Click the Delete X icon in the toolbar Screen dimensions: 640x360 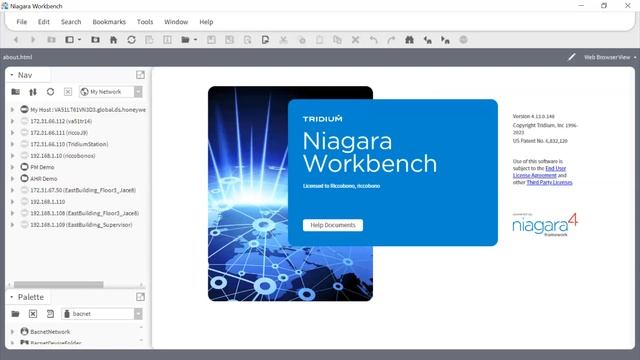pos(356,40)
